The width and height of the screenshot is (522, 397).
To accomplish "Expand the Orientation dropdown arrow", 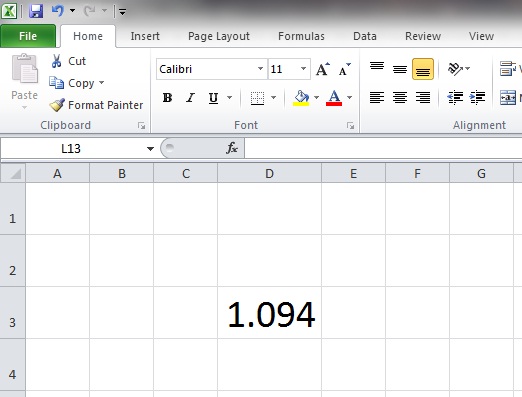I will pos(468,69).
